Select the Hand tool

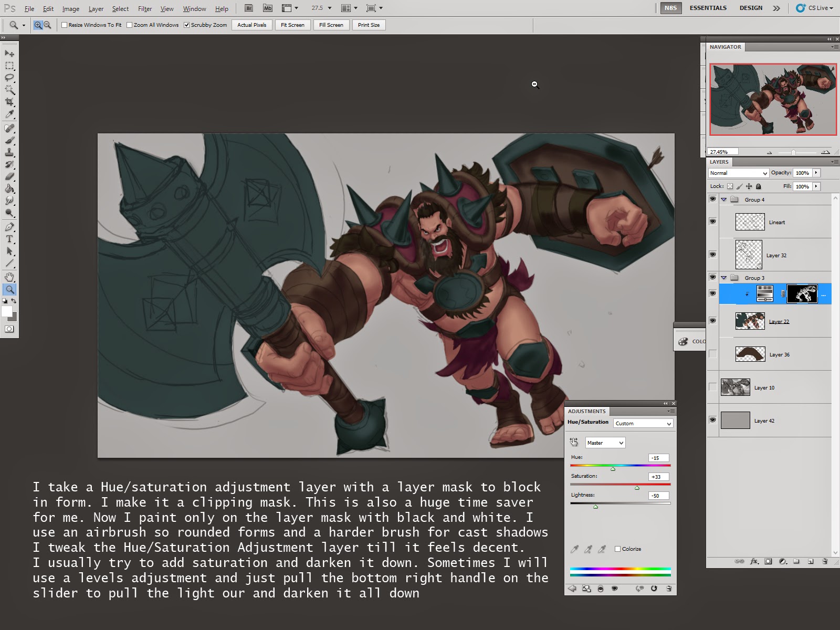pos(9,277)
